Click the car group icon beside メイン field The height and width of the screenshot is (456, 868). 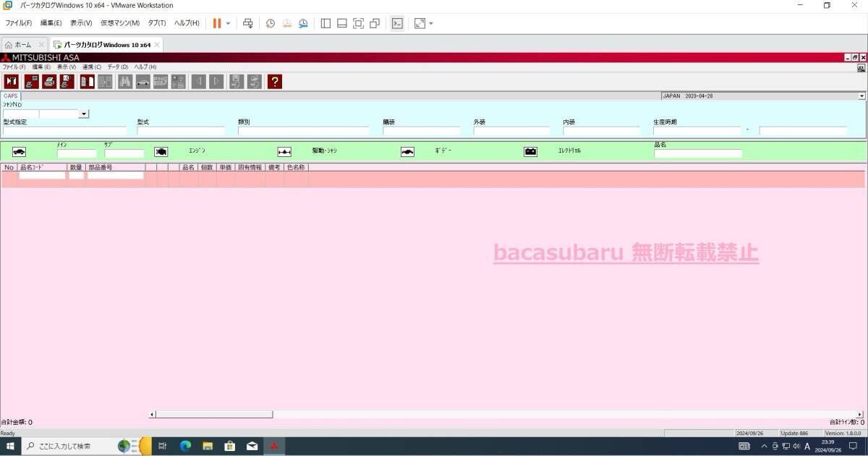[x=19, y=151]
